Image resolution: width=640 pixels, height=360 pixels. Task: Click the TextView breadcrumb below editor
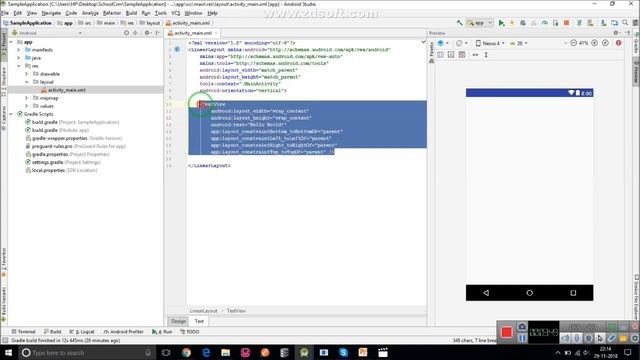pos(236,311)
